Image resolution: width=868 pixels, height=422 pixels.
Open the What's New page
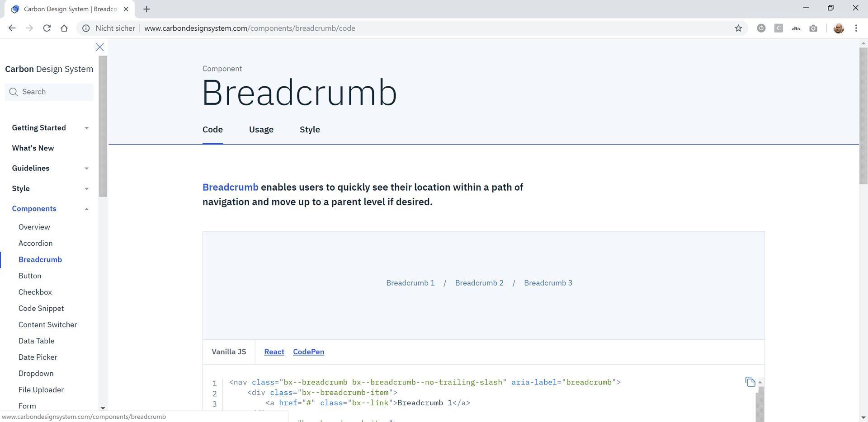click(x=33, y=148)
